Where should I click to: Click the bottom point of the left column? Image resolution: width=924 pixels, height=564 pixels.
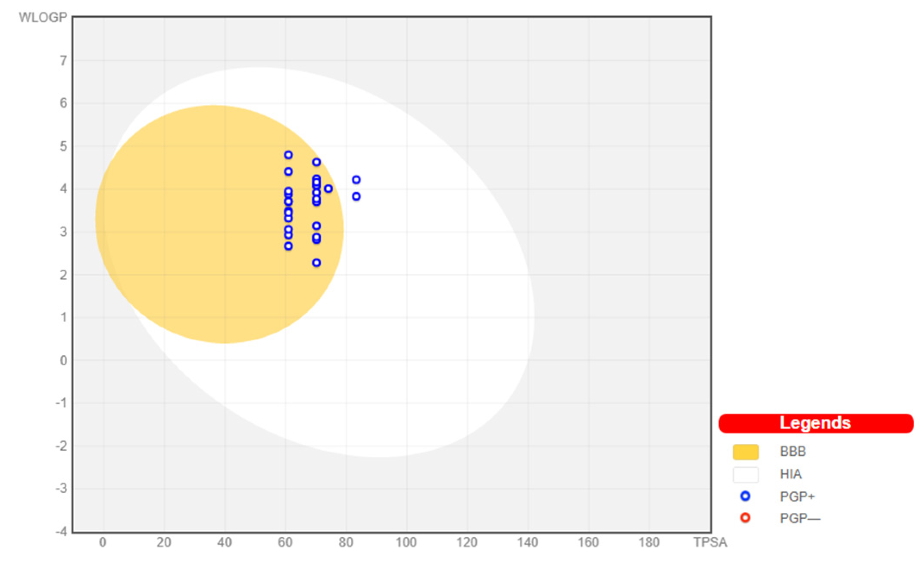[x=288, y=246]
